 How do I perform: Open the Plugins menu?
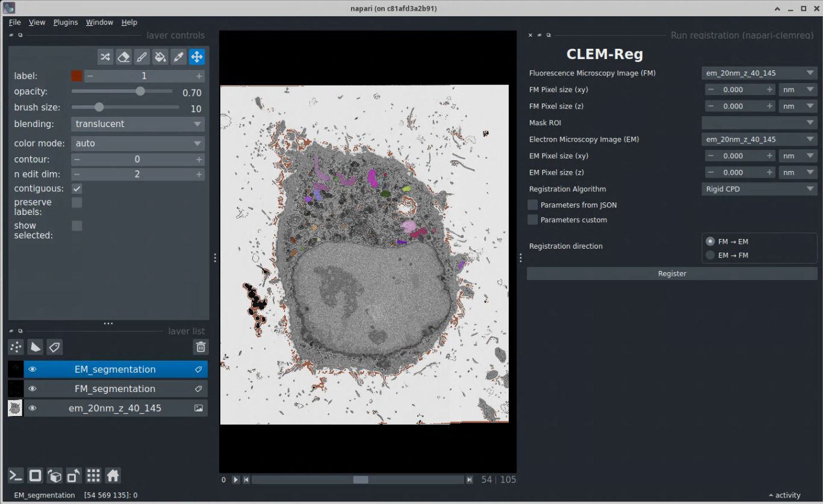[x=66, y=22]
